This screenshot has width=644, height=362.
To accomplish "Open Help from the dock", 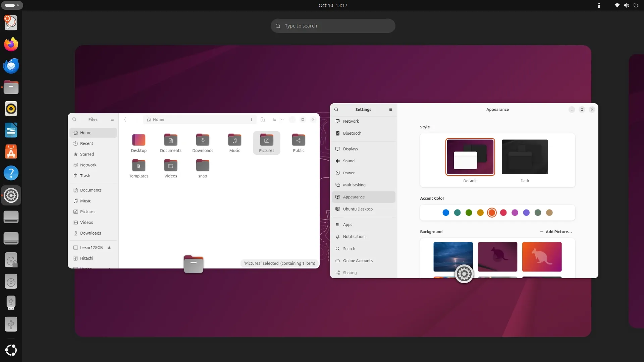I will coord(11,173).
